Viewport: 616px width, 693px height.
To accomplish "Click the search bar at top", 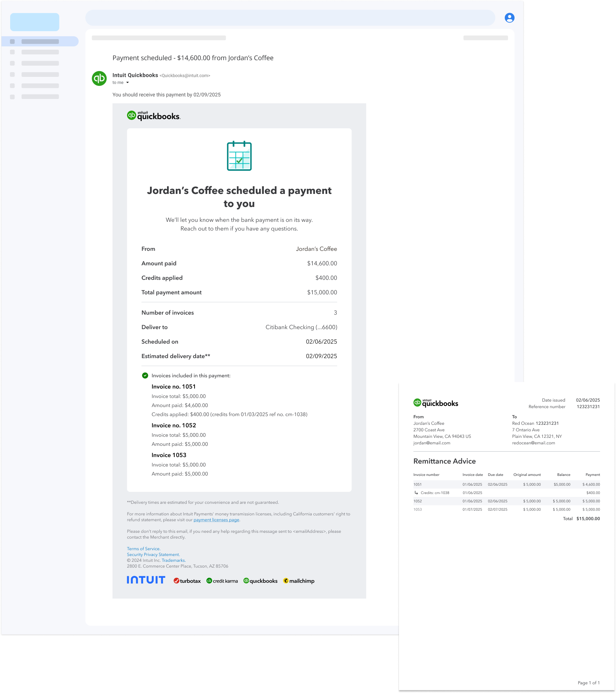I will click(x=290, y=18).
